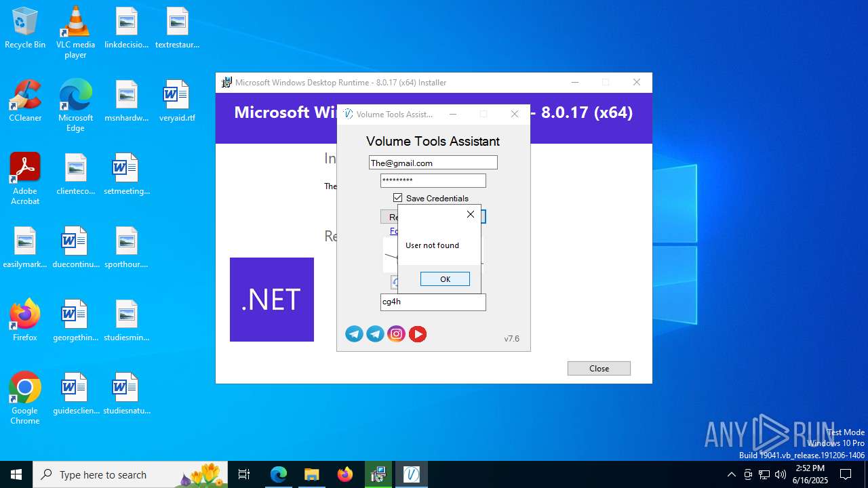
Task: Select the msnhardw... image file
Action: tap(126, 102)
